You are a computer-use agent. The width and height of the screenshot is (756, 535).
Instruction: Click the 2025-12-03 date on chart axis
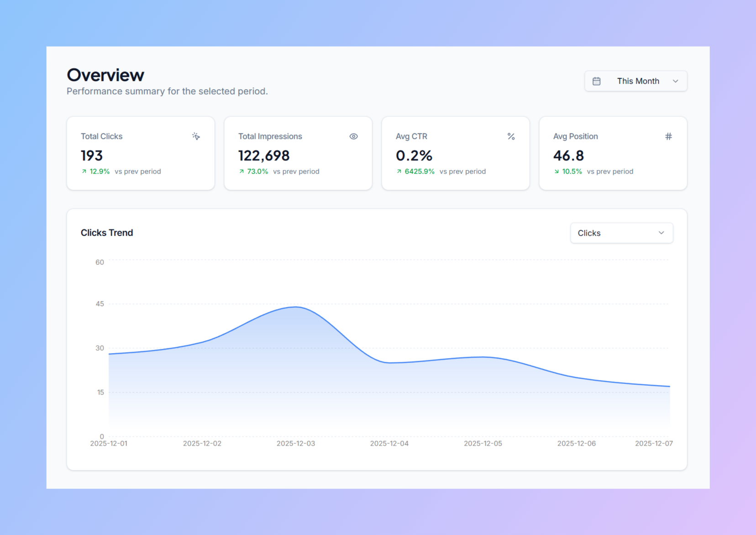click(x=295, y=443)
